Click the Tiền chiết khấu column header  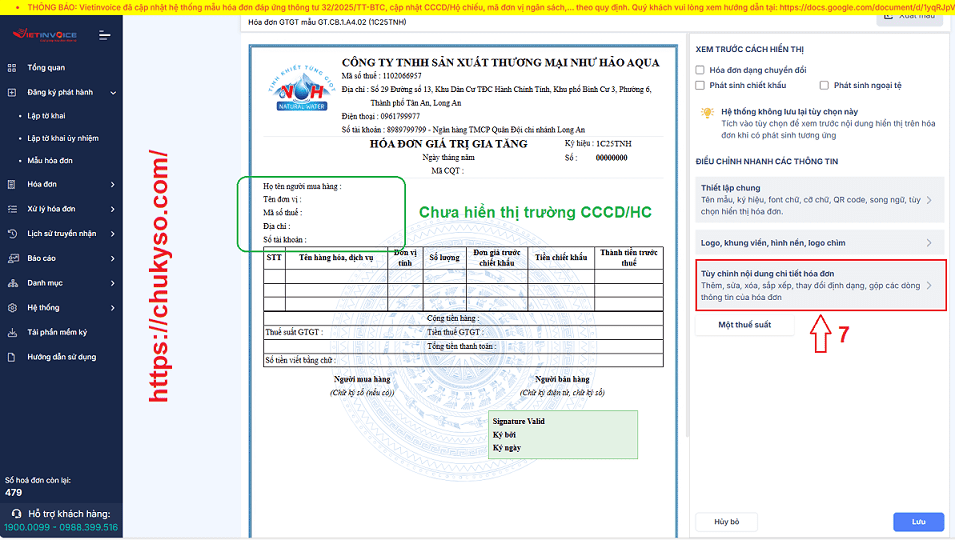(x=561, y=258)
